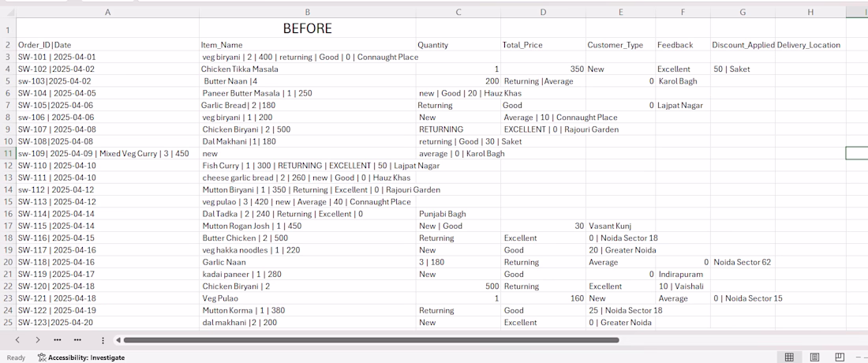Viewport: 868px width, 363px height.
Task: Select the Vasant Kunj cell
Action: click(x=620, y=226)
